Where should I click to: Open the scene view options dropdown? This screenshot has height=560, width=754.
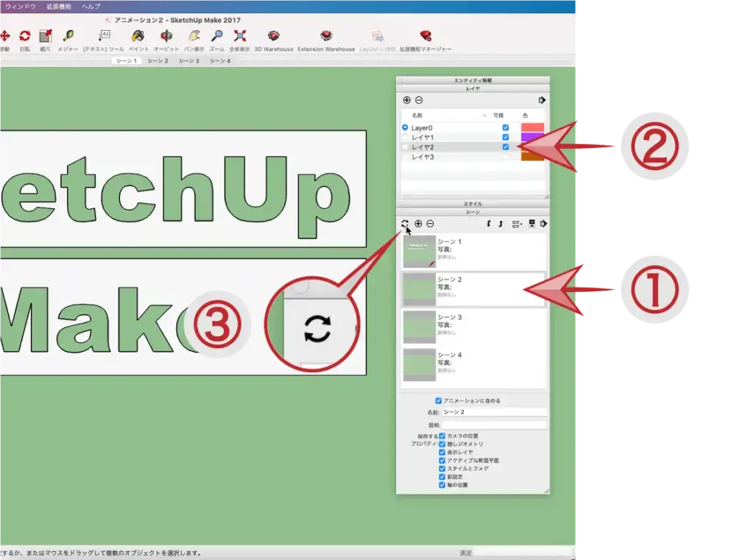click(516, 224)
